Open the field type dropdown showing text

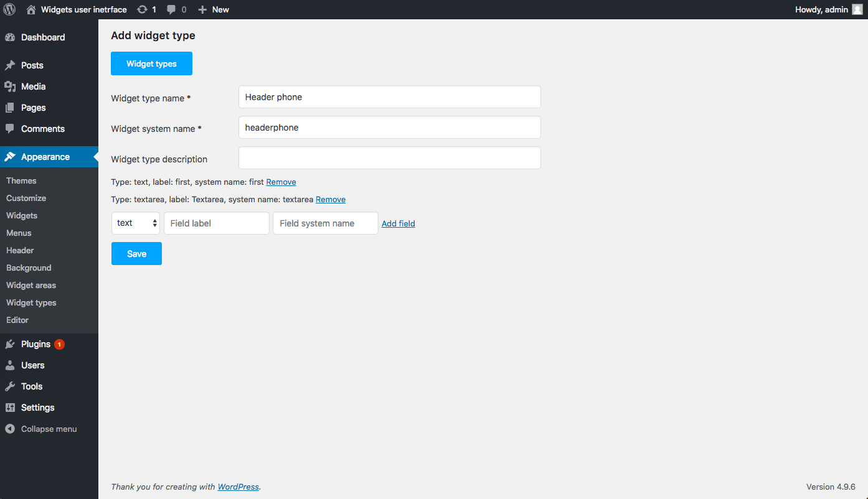[x=136, y=223]
